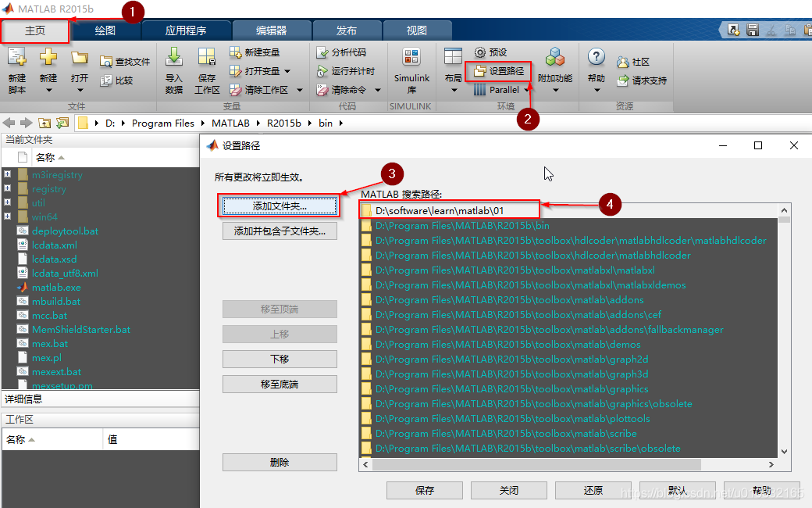Image resolution: width=812 pixels, height=508 pixels.
Task: Click the Browse for folder icon
Action: 62,123
